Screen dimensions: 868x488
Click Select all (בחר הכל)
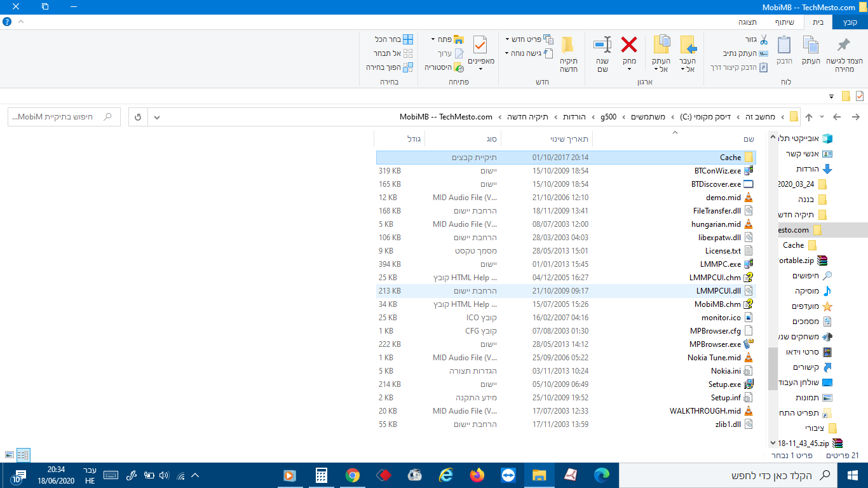pyautogui.click(x=394, y=39)
